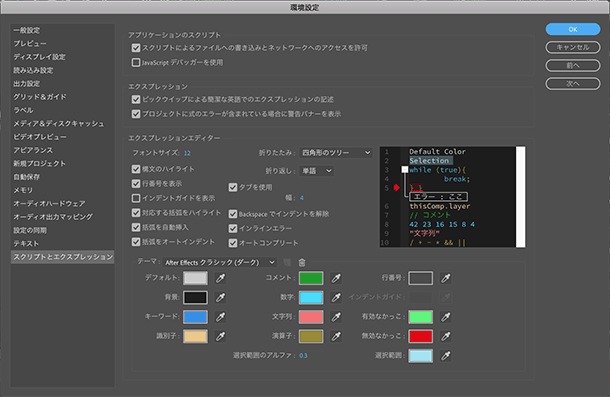Image resolution: width=610 pixels, height=397 pixels.
Task: Toggle ピックウイップ compact English expressions checkbox
Action: 136,99
